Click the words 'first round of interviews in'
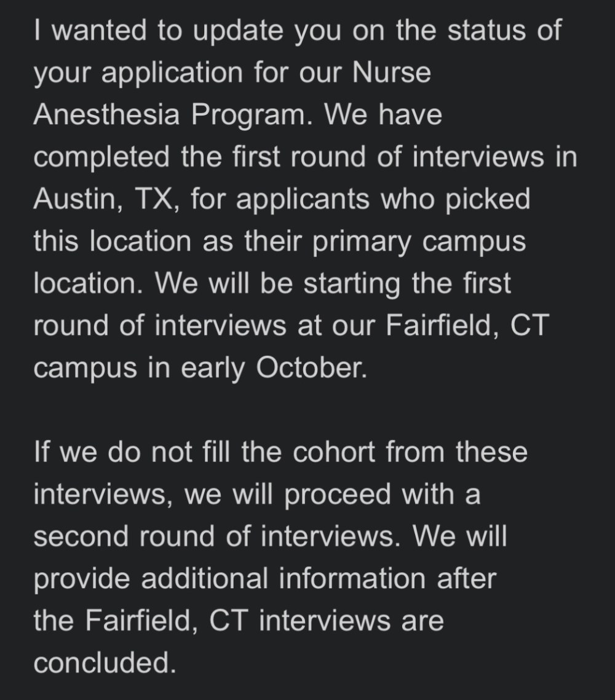 [x=404, y=156]
